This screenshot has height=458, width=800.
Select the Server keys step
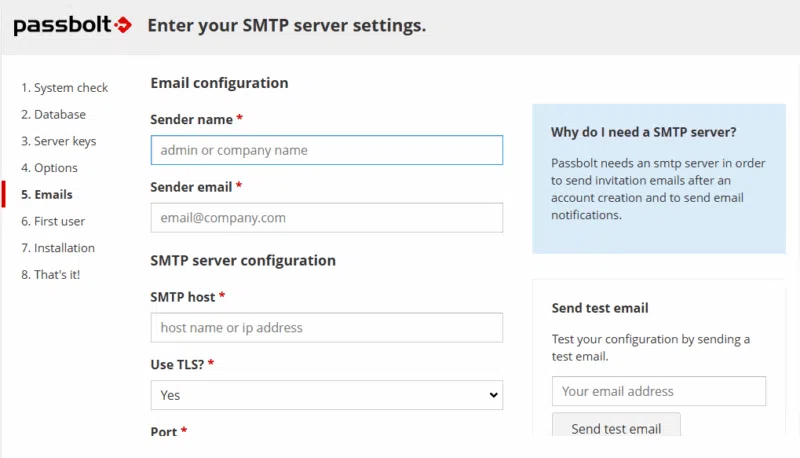pos(59,141)
